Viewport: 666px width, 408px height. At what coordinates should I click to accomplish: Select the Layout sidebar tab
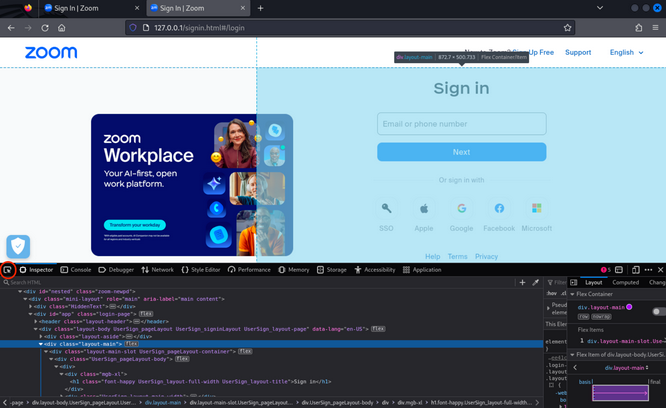(593, 282)
